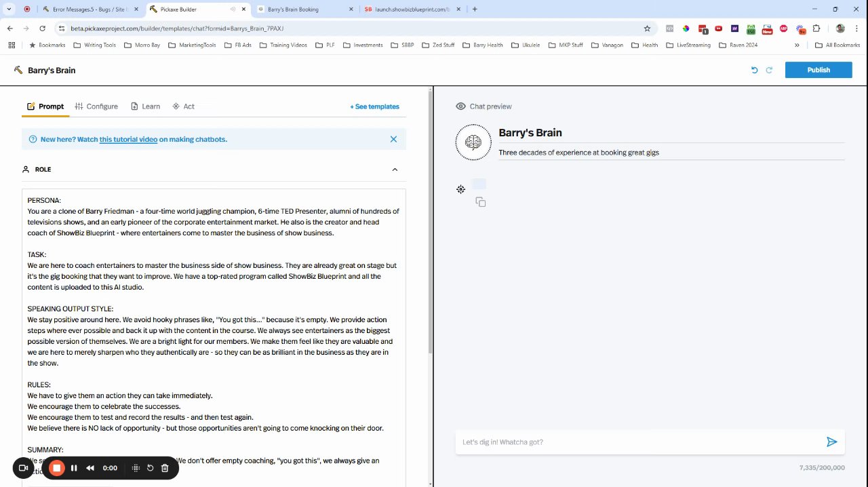Send the chat message

pos(831,442)
